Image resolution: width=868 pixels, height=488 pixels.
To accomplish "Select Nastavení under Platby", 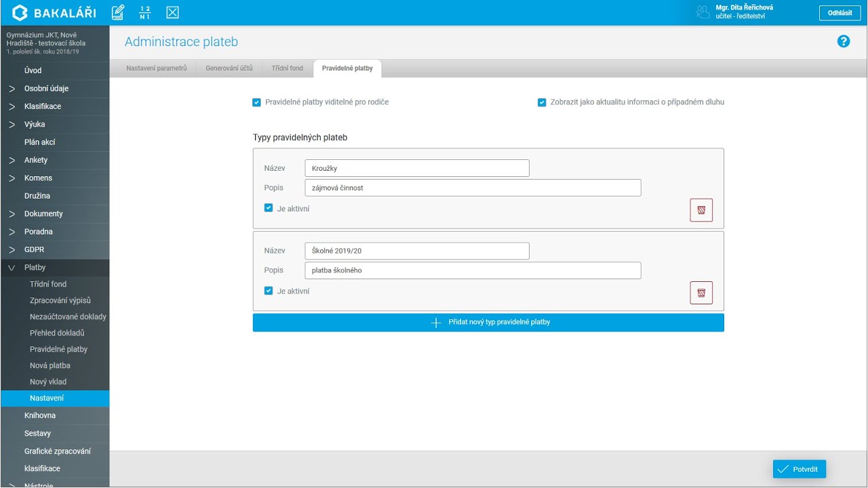I will click(x=54, y=399).
